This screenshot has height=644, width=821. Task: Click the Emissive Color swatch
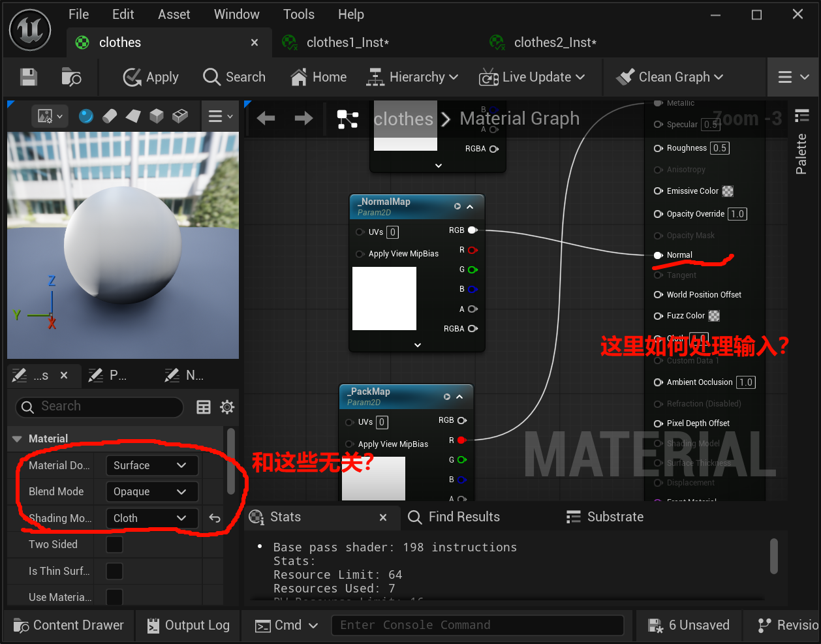tap(728, 191)
